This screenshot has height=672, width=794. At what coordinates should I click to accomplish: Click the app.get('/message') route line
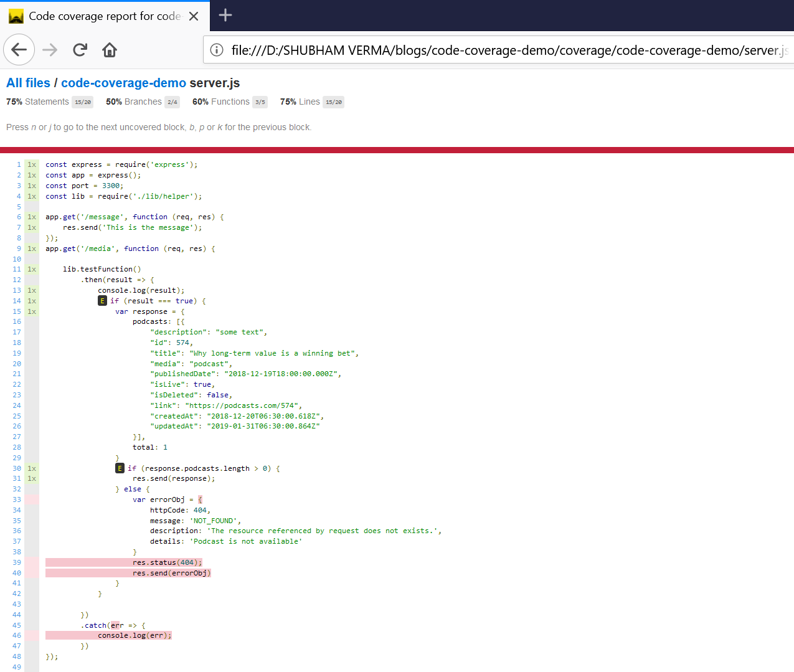click(x=135, y=217)
